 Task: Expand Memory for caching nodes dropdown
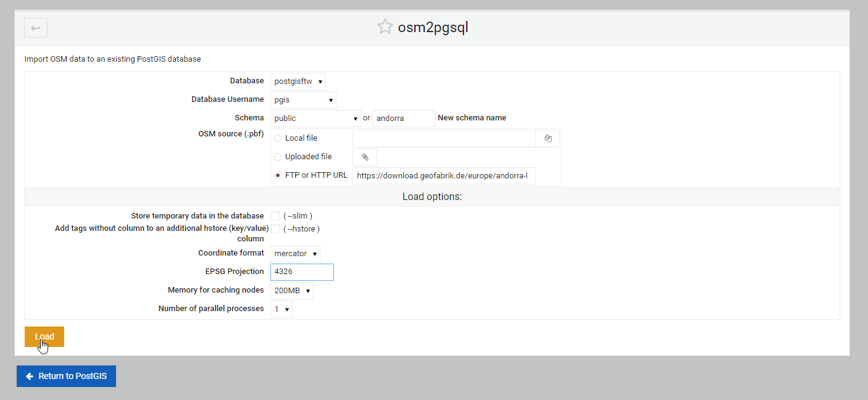point(291,291)
